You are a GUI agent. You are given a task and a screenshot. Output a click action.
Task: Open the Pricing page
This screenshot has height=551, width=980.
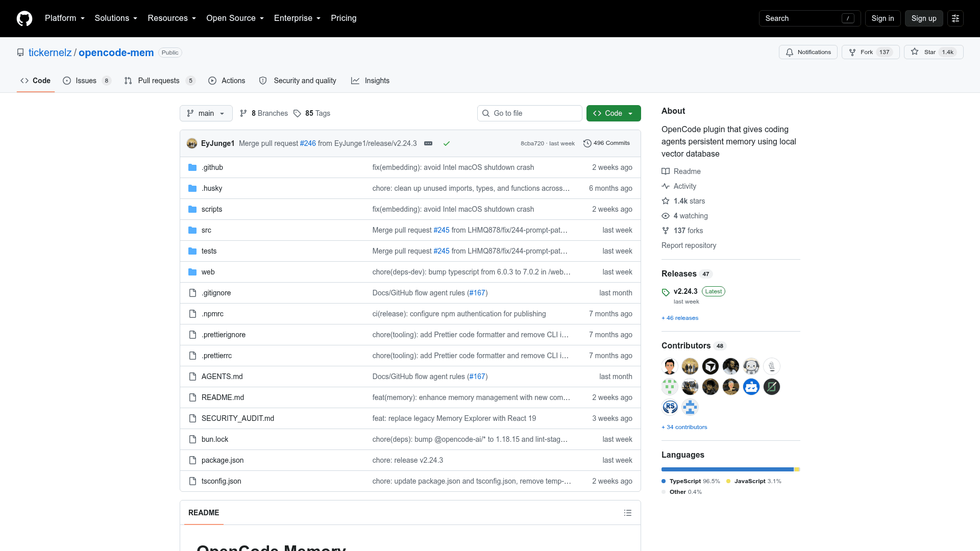(x=344, y=18)
